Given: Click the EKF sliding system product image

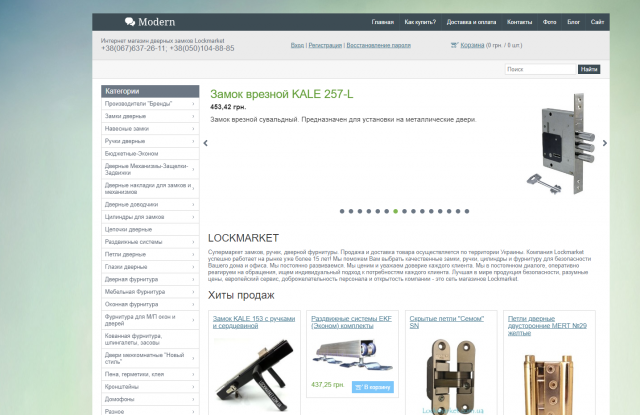Looking at the screenshot, I should [353, 355].
